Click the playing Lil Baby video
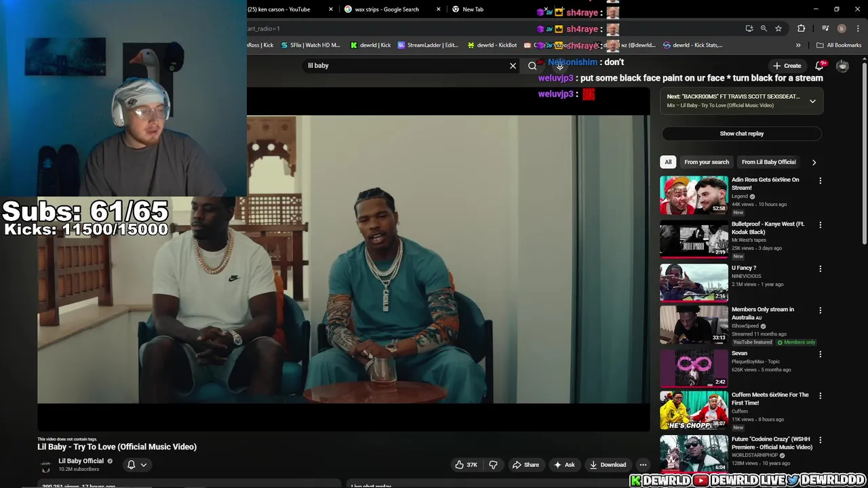This screenshot has height=488, width=868. point(343,260)
